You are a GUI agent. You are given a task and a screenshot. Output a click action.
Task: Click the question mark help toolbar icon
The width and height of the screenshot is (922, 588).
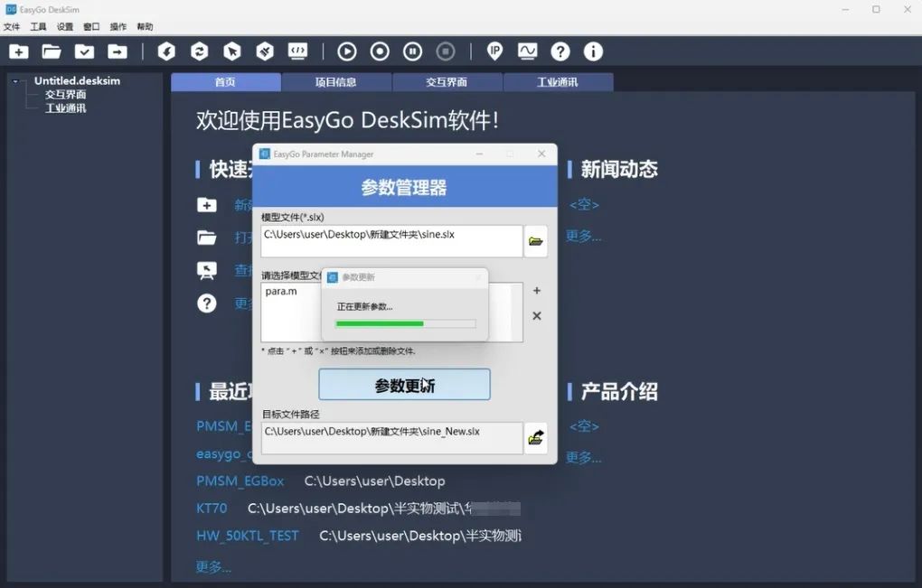pyautogui.click(x=560, y=51)
